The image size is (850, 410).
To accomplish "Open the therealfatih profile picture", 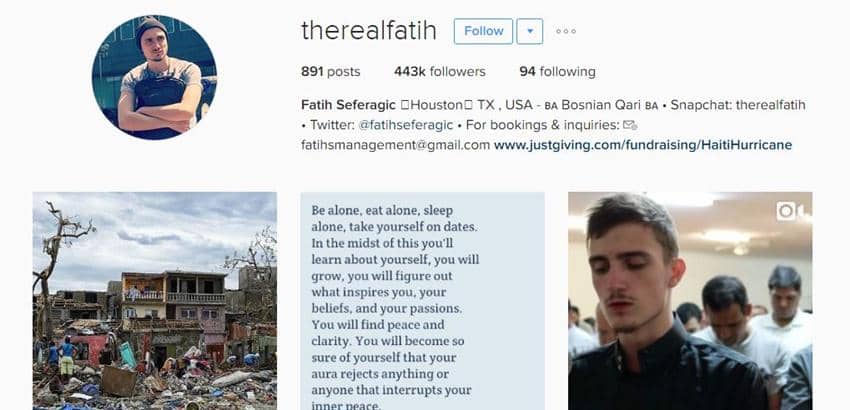I will (154, 77).
